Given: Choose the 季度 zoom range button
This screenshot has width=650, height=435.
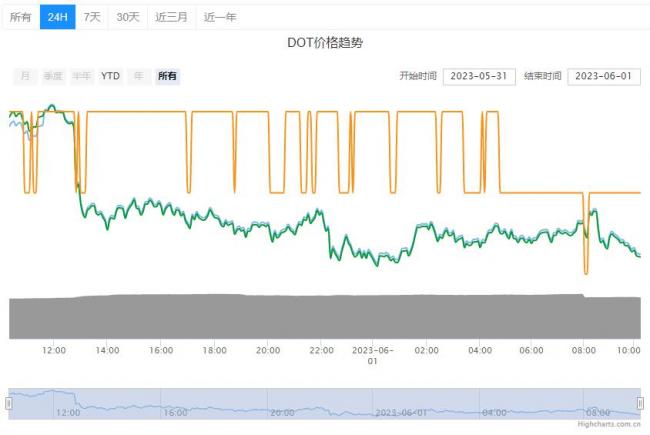Looking at the screenshot, I should [52, 76].
